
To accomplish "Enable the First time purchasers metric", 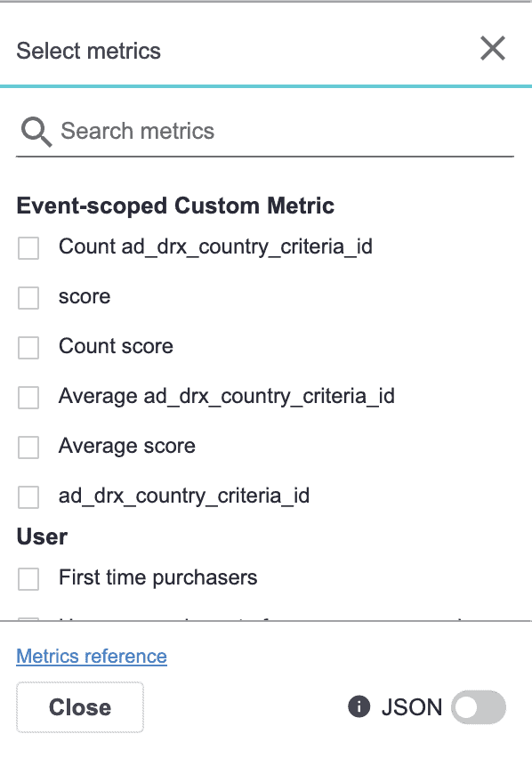I will coord(28,577).
